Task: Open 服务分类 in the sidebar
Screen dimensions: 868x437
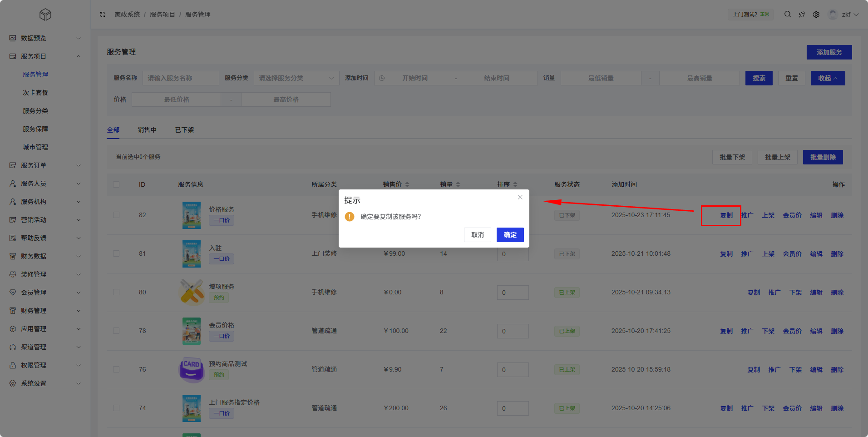Action: [35, 111]
